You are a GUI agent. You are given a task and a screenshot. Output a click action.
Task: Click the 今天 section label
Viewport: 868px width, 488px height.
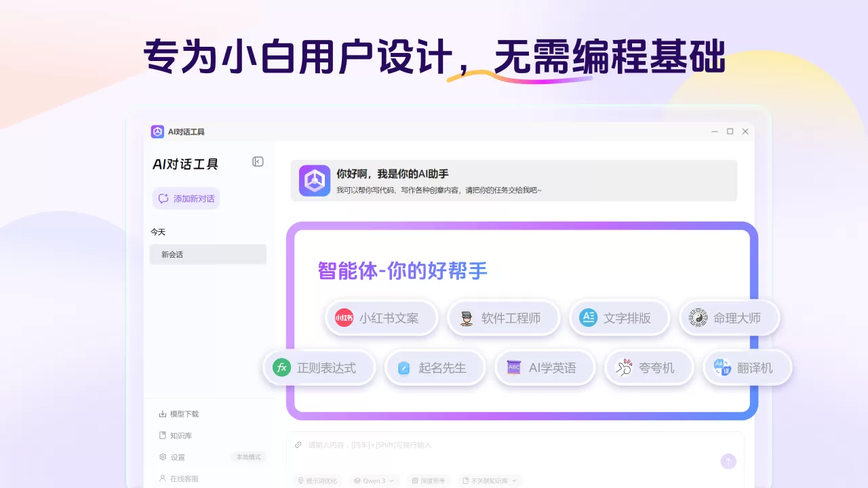pos(158,232)
